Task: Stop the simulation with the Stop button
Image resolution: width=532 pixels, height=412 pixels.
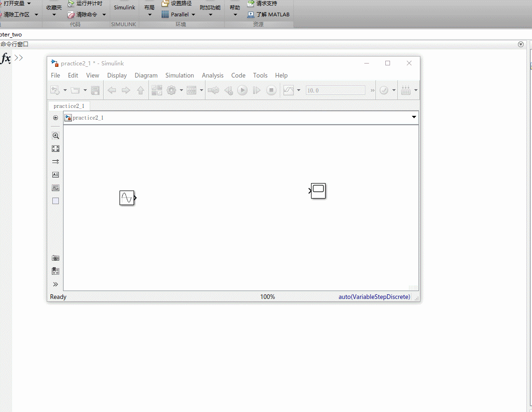Action: point(271,90)
